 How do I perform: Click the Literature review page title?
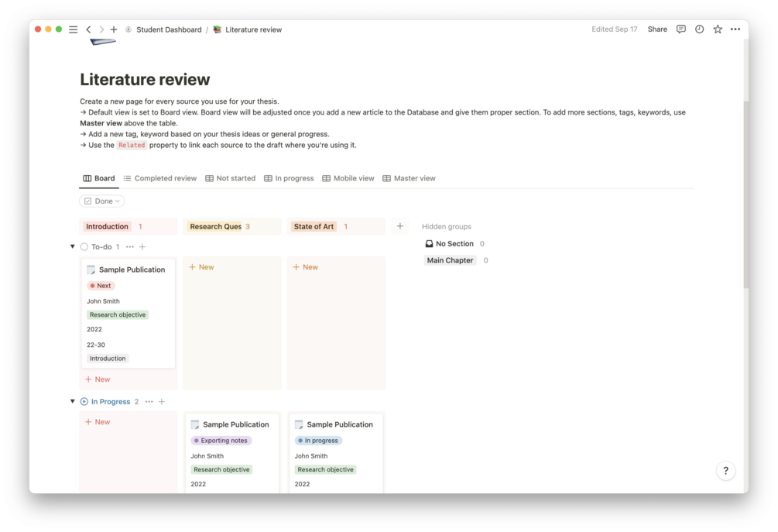[145, 80]
